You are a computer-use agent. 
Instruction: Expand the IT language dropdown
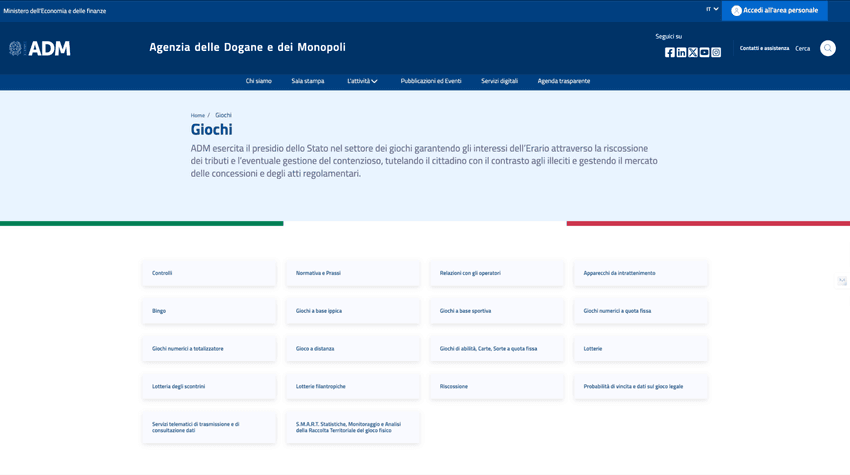(x=712, y=10)
